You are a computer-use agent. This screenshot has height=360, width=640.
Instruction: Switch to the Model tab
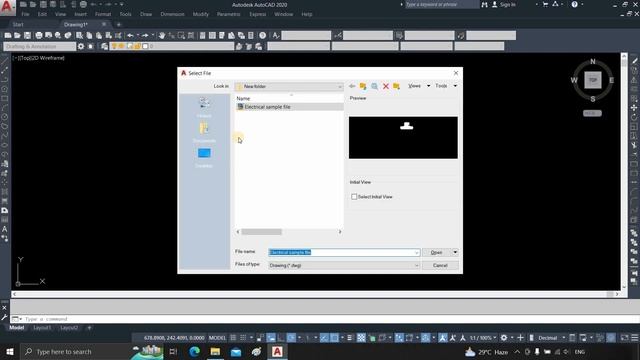point(16,328)
